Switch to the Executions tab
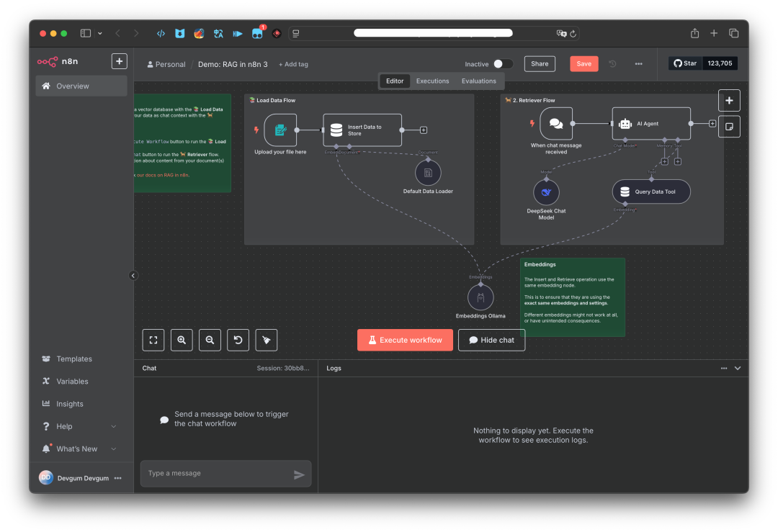Viewport: 778px width, 532px height. [x=432, y=81]
